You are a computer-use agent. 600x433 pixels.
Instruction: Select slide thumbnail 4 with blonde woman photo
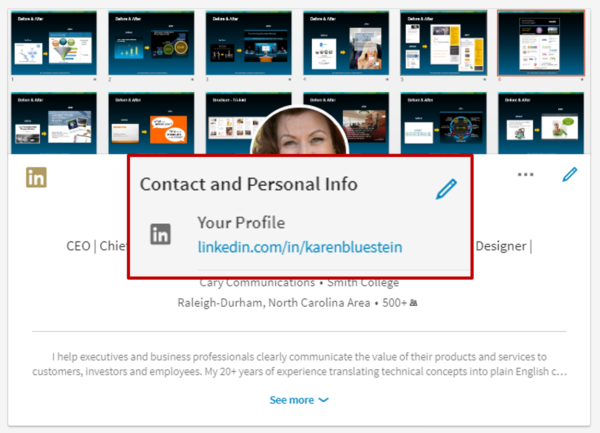(x=346, y=43)
